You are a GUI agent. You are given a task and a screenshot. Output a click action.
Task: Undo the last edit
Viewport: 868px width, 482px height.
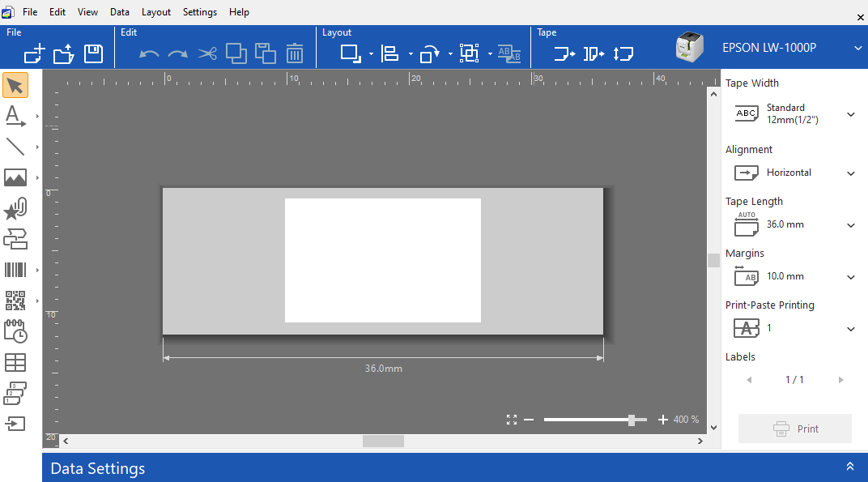pyautogui.click(x=149, y=53)
